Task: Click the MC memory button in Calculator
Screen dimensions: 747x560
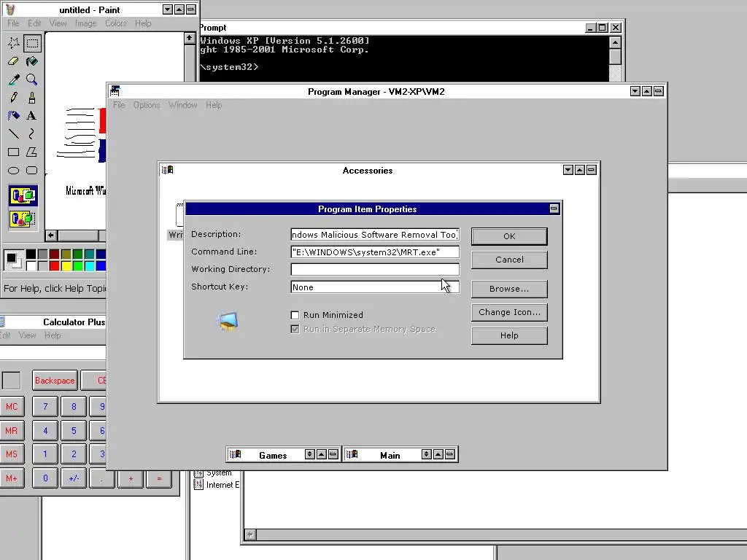Action: point(12,407)
